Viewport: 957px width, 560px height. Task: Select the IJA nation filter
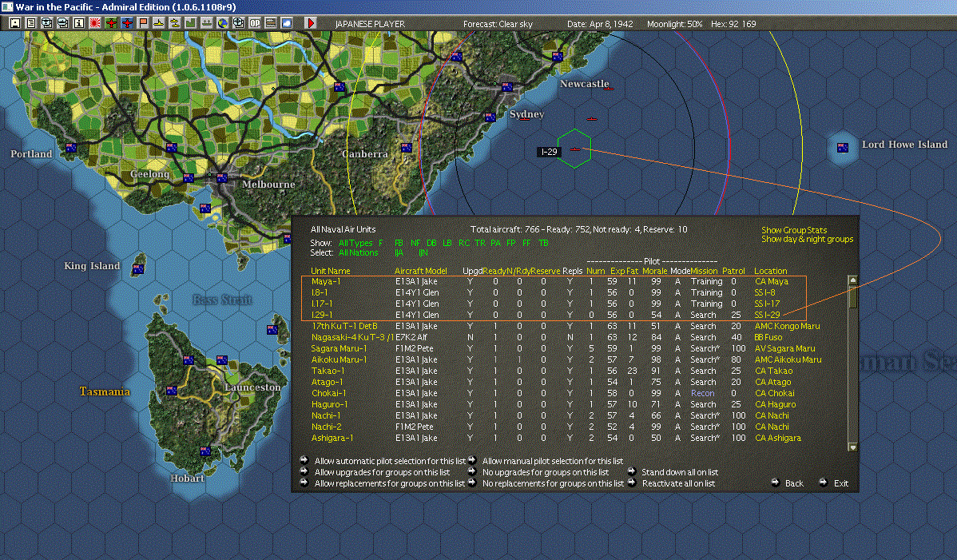click(x=399, y=252)
